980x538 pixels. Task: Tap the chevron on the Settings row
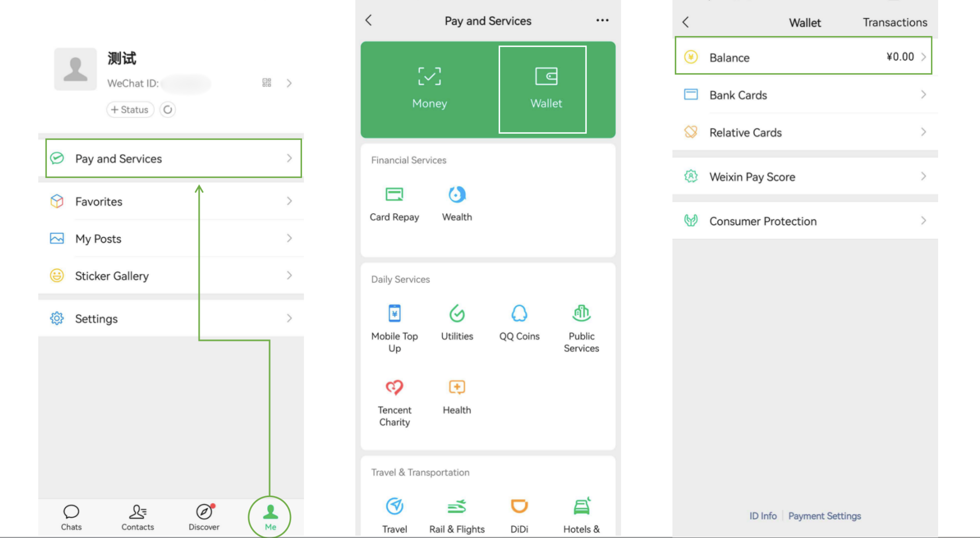tap(289, 318)
